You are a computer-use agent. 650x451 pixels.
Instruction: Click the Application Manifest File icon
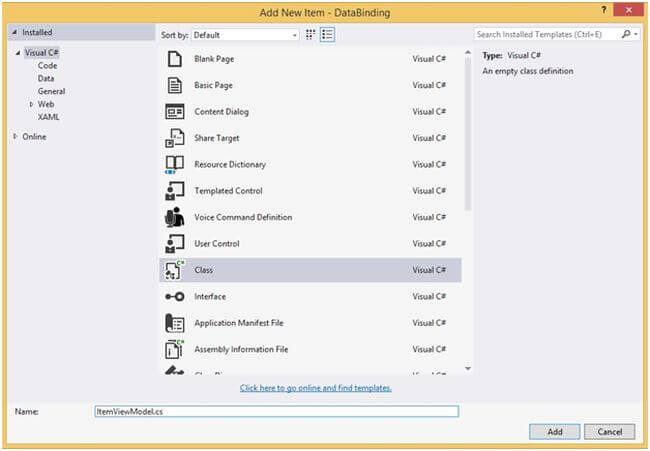pyautogui.click(x=175, y=323)
